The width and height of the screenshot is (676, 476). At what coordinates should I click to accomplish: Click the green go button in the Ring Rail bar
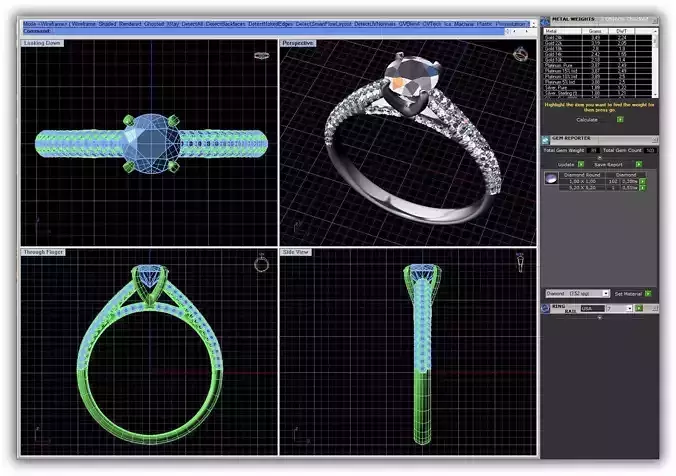coord(639,308)
